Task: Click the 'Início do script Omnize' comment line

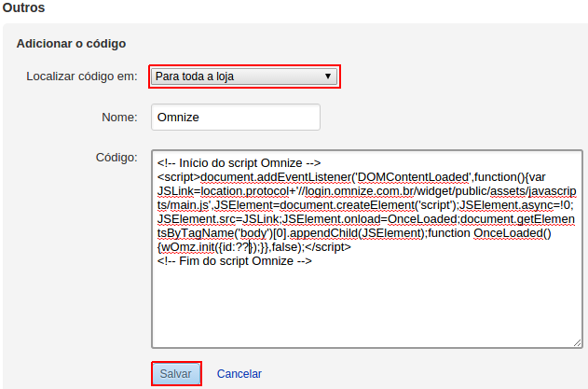Action: [239, 163]
